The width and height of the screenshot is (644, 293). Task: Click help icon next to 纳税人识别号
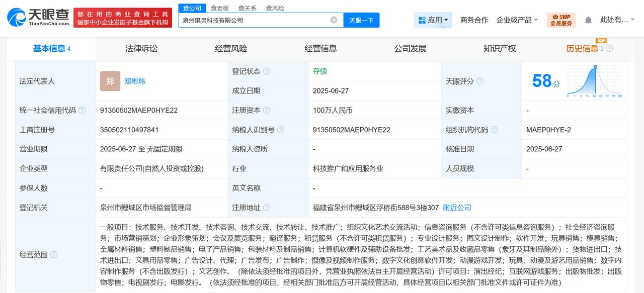[281, 130]
